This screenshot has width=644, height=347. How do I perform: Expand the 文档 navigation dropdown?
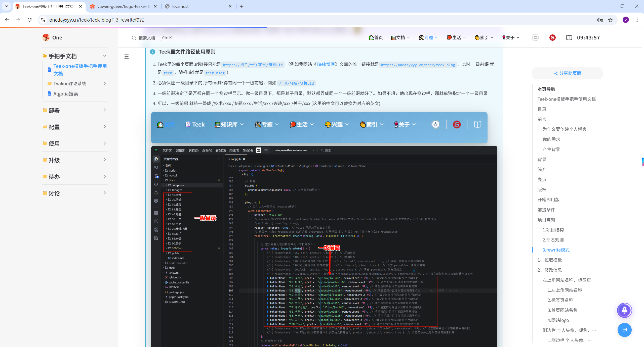pyautogui.click(x=400, y=38)
